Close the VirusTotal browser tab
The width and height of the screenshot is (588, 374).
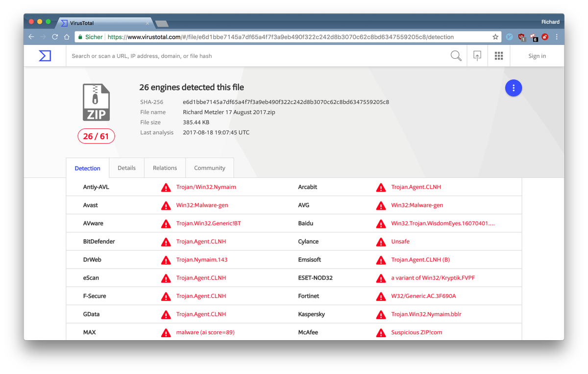pos(147,23)
